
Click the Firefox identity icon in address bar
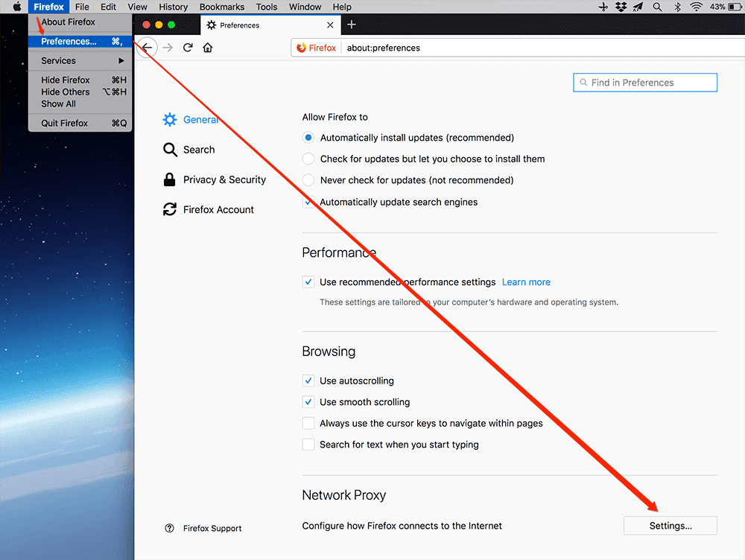(x=316, y=48)
